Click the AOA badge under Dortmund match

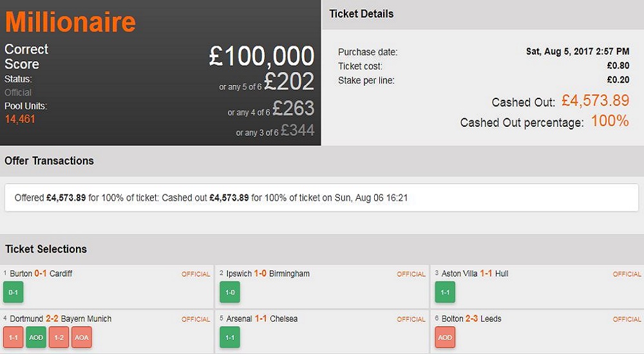[x=81, y=337]
